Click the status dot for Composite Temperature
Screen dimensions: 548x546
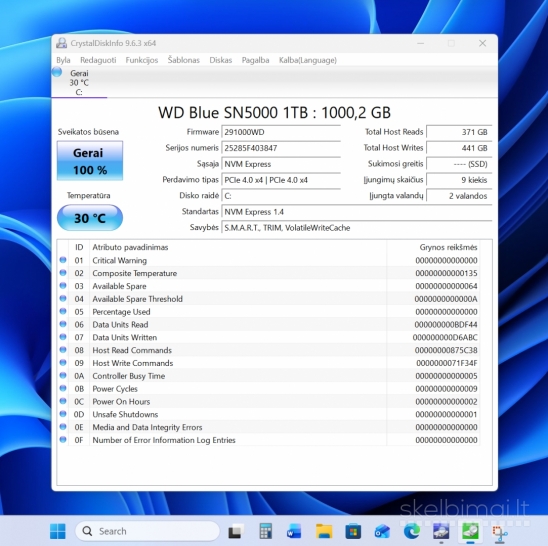[63, 273]
